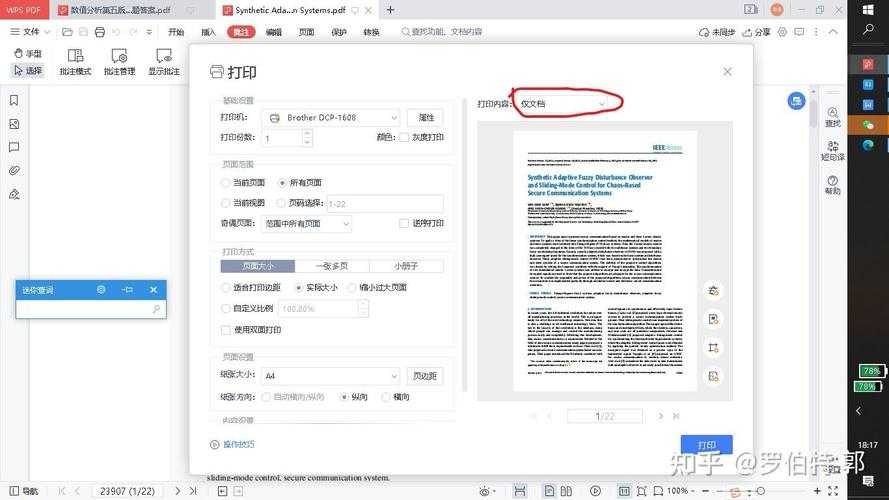This screenshot has width=889, height=500.
Task: Select page selection (页码选择) radio
Action: [281, 203]
